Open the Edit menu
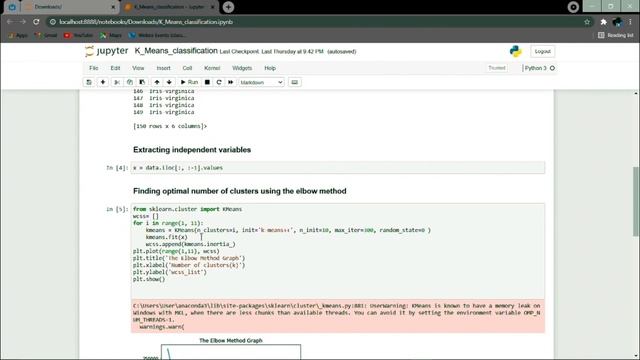The width and height of the screenshot is (640, 360). (115, 68)
